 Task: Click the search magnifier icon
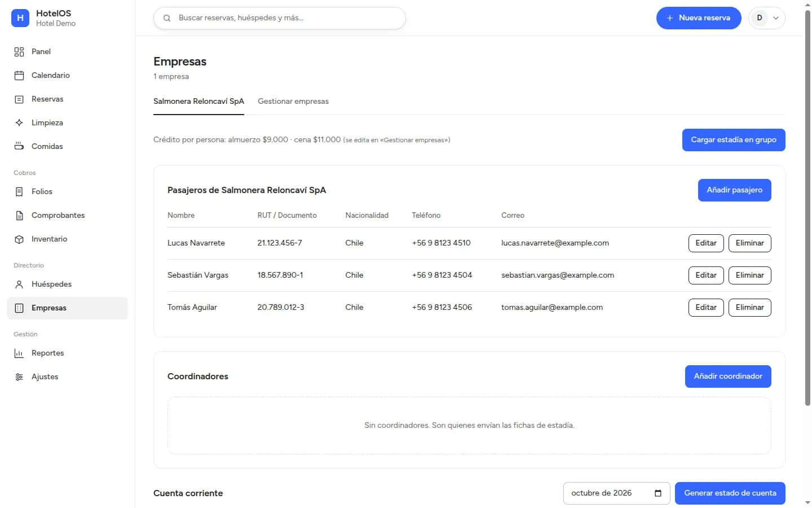coord(167,18)
